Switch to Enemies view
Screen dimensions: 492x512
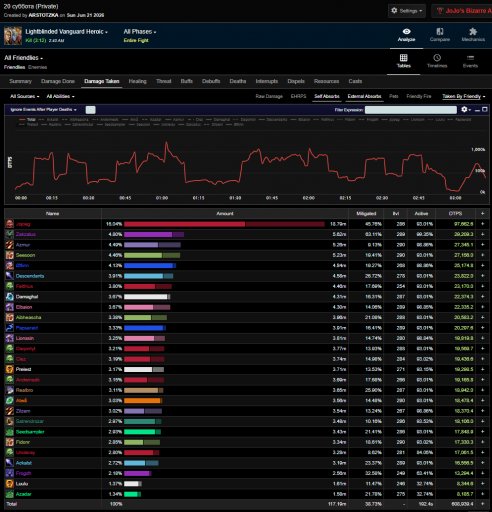(x=37, y=67)
